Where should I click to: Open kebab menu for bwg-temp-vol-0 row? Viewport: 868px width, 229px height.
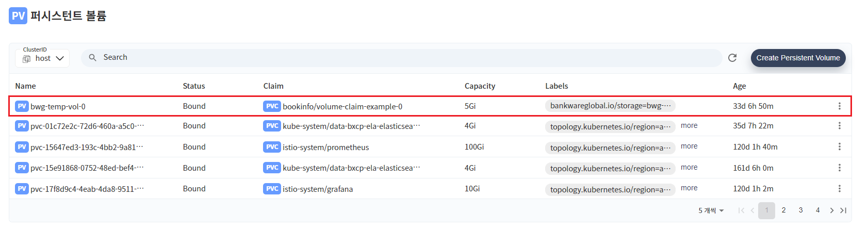839,106
